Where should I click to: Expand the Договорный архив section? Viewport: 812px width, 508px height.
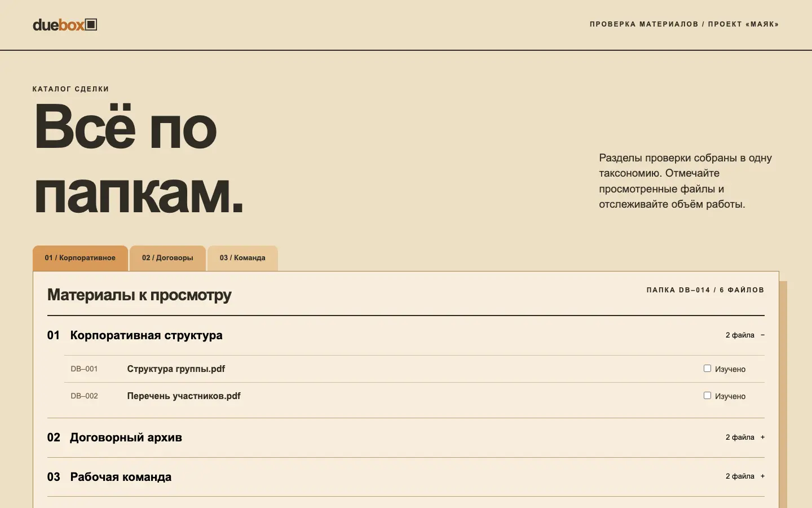point(406,437)
